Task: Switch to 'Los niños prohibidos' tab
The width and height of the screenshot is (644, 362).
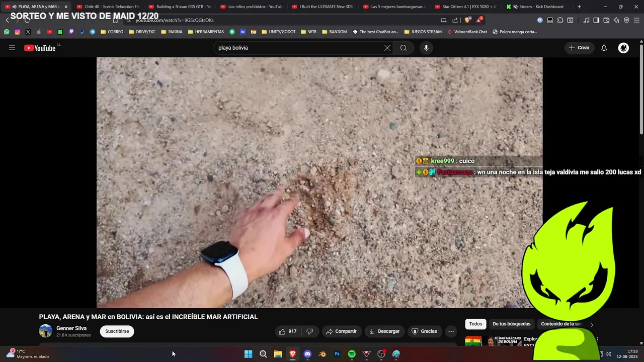Action: point(252,7)
